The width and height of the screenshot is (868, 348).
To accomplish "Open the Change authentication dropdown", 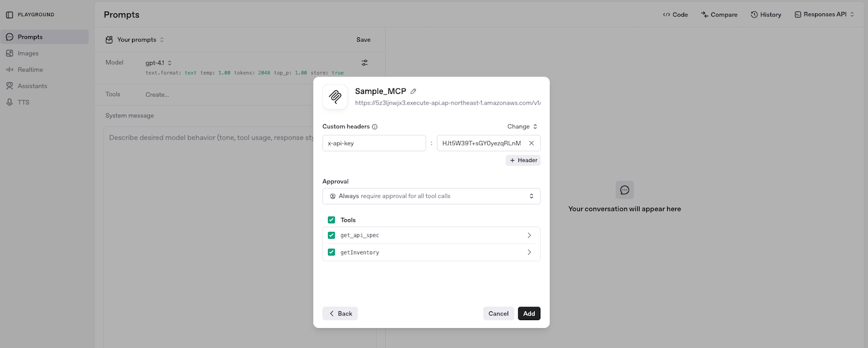I will tap(522, 127).
